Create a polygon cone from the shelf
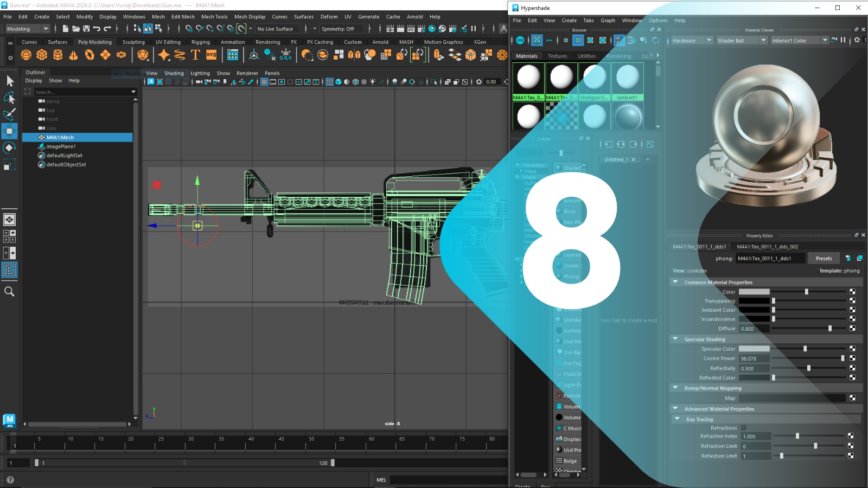Viewport: 868px width, 488px height. 73,55
